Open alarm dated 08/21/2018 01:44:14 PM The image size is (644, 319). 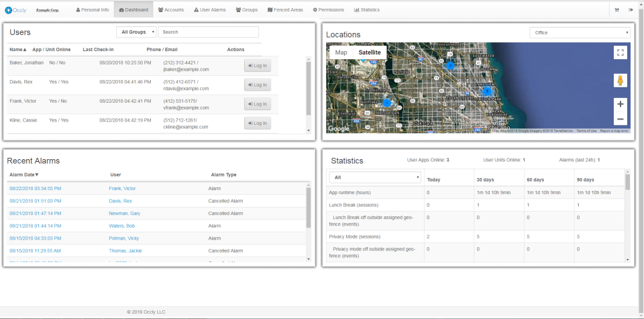pos(36,226)
